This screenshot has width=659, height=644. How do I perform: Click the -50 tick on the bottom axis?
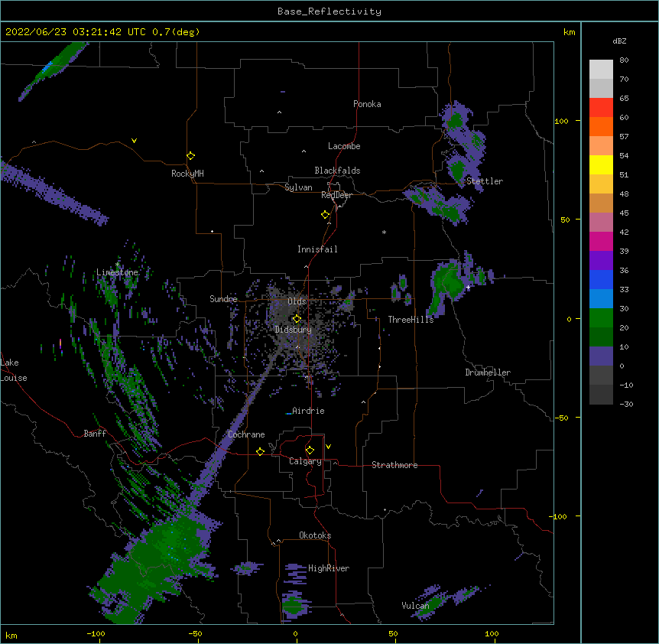[195, 633]
